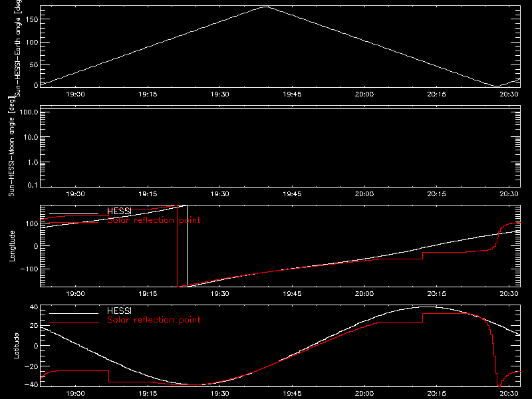Select 20:00 label under Latitude plot
Viewport: 532px width, 399px height.
(x=364, y=394)
